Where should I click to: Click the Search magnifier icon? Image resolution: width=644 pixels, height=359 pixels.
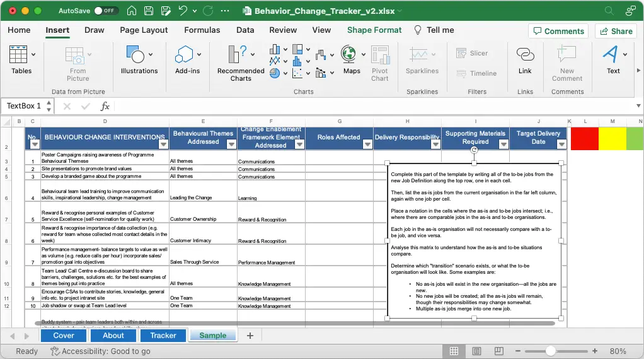point(609,11)
